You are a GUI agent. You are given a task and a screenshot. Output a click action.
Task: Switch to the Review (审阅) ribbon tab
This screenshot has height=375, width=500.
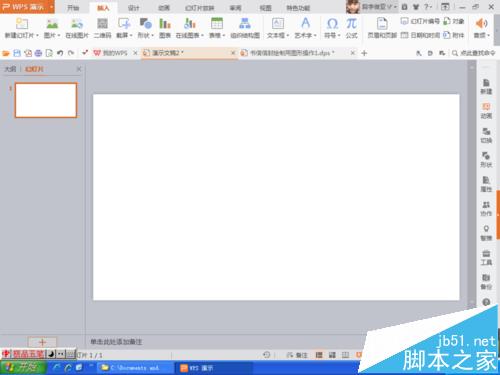(235, 8)
